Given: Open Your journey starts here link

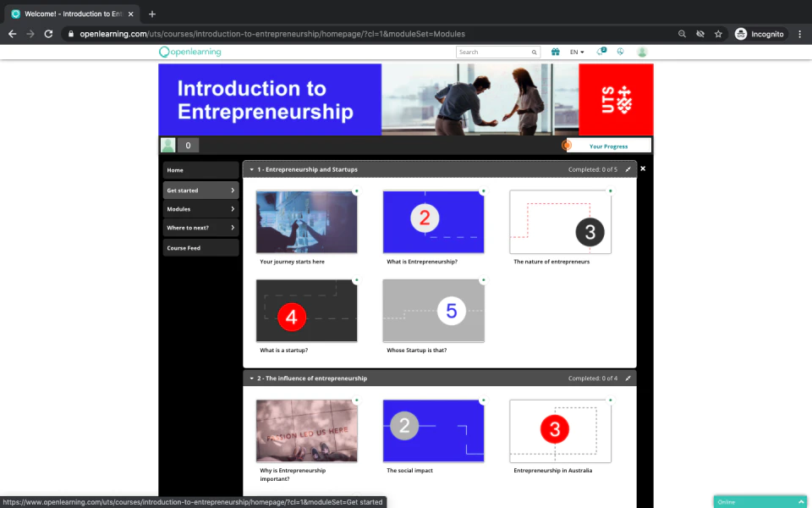Looking at the screenshot, I should tap(292, 262).
